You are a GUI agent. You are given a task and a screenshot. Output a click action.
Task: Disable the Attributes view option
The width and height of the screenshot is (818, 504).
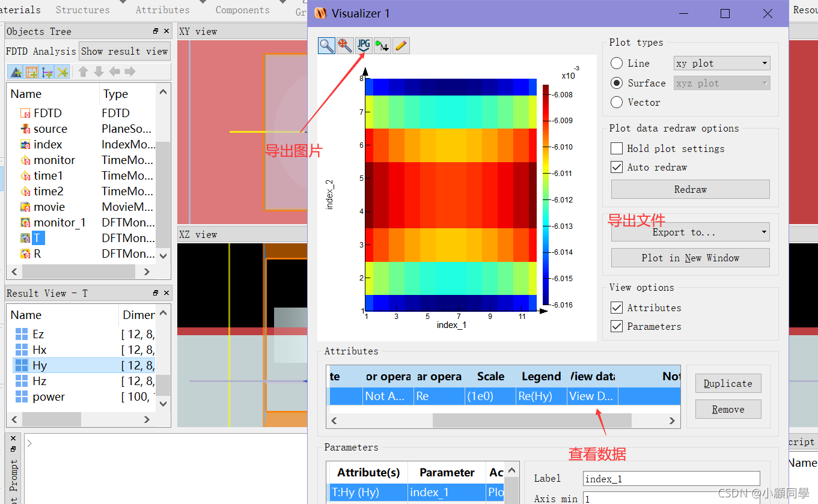coord(616,308)
